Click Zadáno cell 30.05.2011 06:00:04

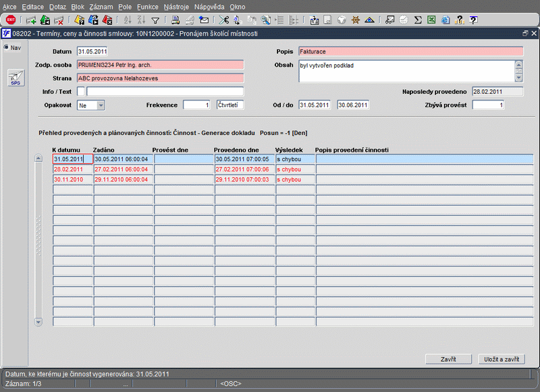124,159
